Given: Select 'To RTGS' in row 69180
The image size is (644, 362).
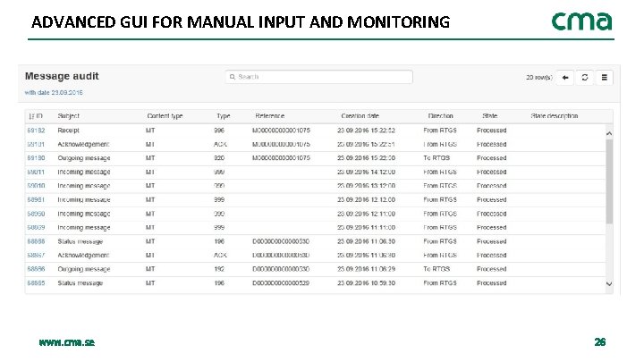Looking at the screenshot, I should click(436, 158).
